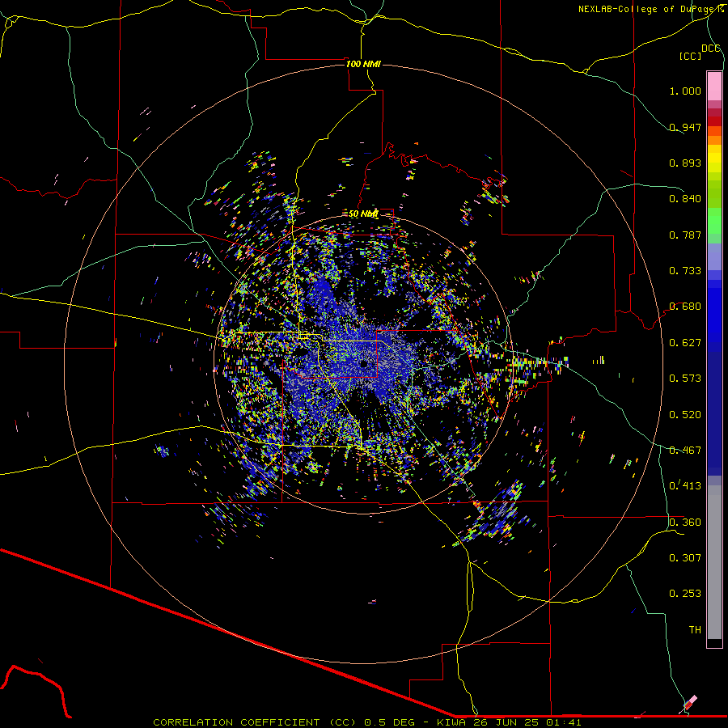Click the 0.520 scale value
The height and width of the screenshot is (728, 728).
point(685,415)
